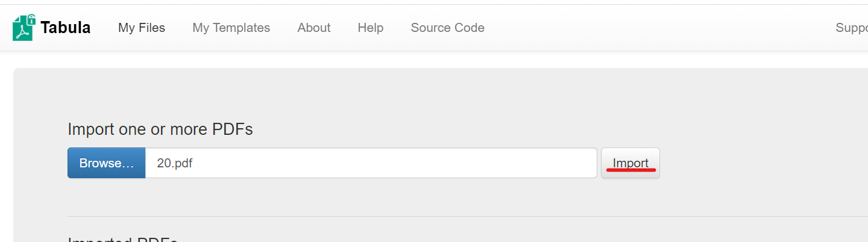Click the cut-off Imported PDFs heading

123,239
